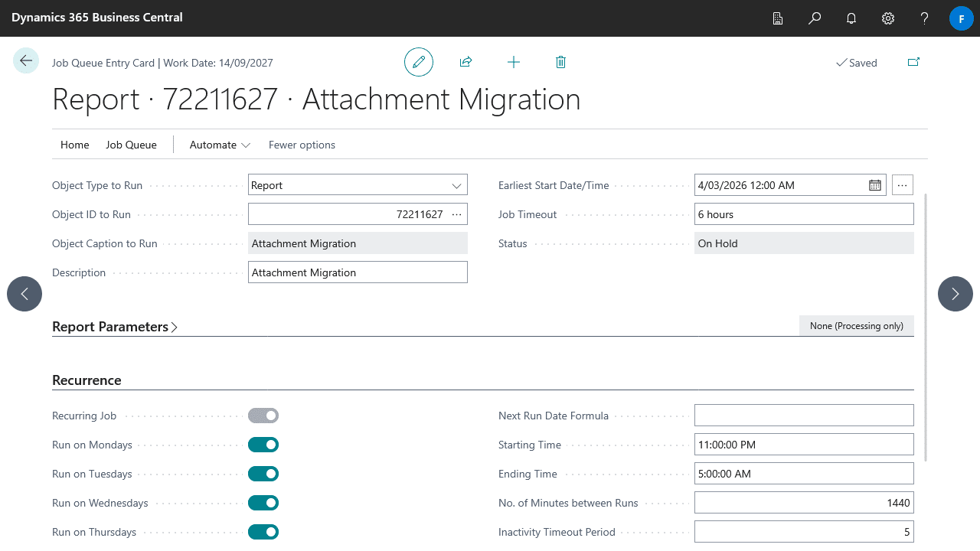Open the settings gear

(x=888, y=18)
